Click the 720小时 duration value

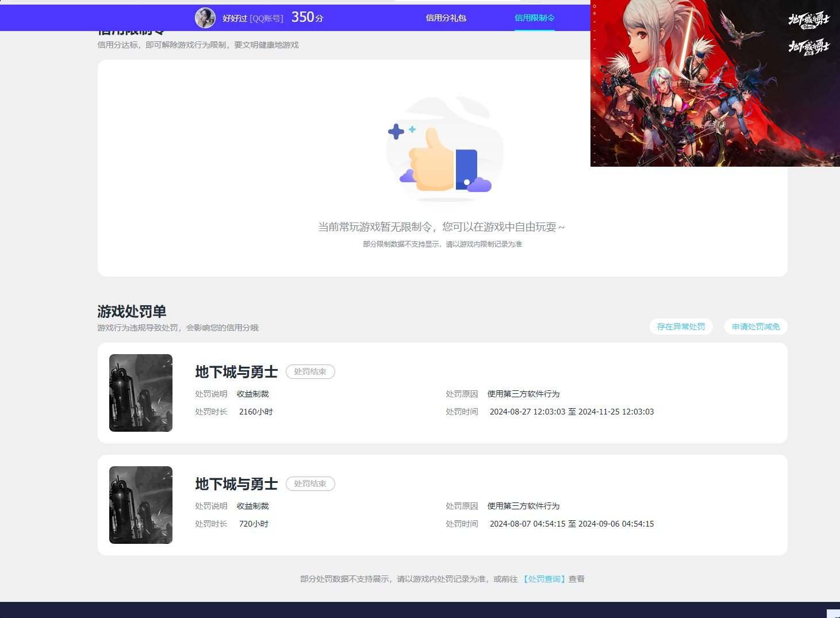click(x=254, y=524)
